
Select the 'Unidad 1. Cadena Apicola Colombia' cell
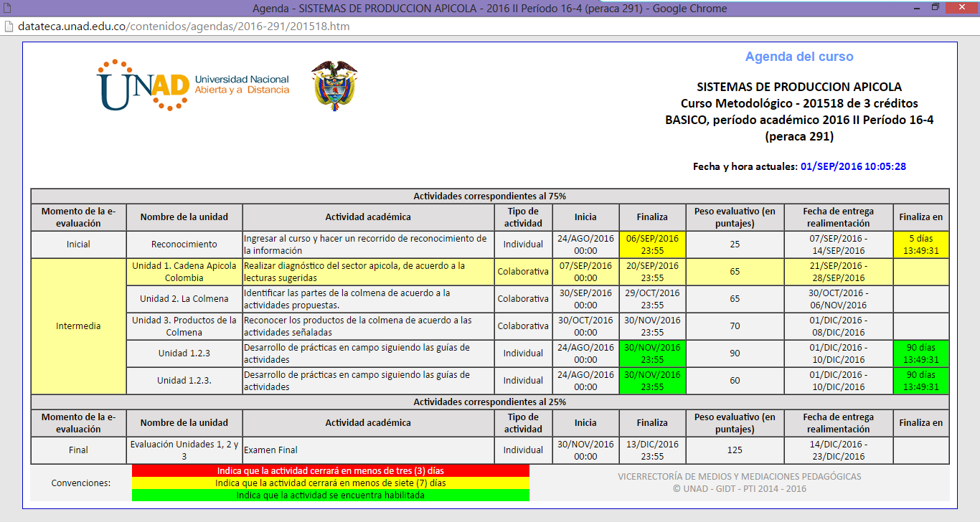184,272
